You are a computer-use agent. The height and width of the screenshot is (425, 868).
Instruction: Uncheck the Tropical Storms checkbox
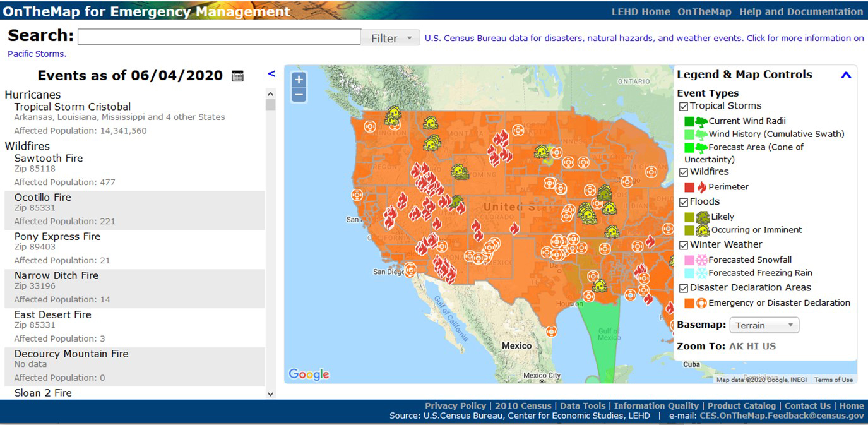(684, 107)
